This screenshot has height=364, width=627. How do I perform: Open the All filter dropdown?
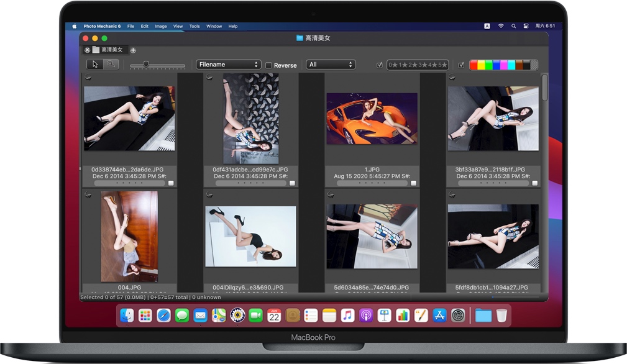(331, 64)
